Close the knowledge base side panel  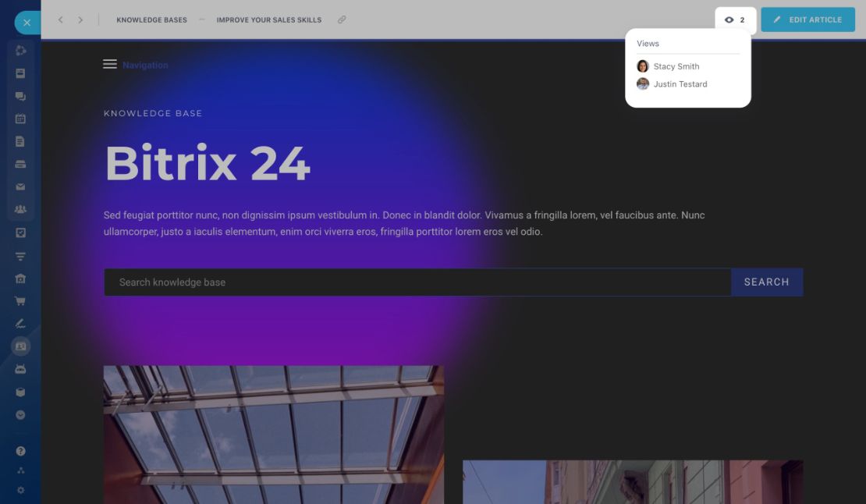click(27, 23)
